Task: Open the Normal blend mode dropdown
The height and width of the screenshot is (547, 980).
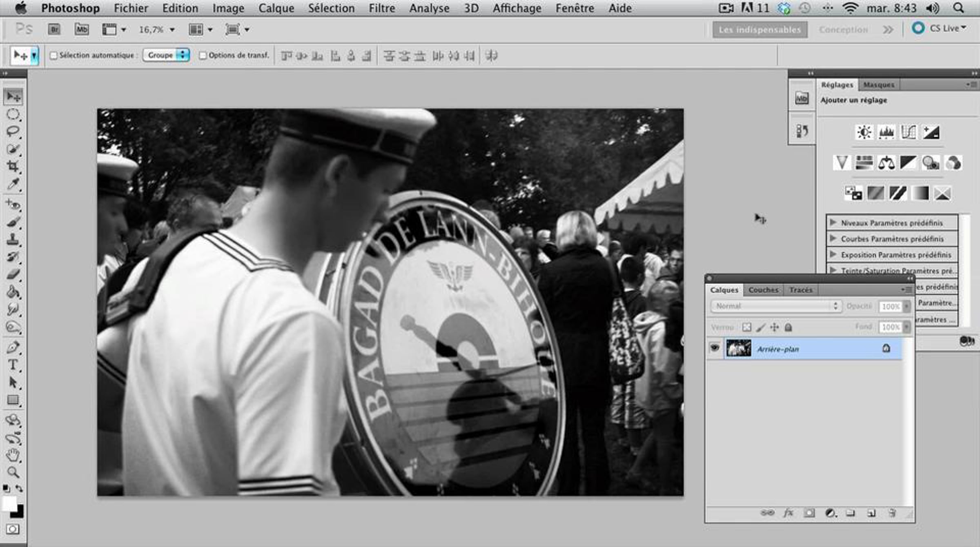Action: [776, 306]
